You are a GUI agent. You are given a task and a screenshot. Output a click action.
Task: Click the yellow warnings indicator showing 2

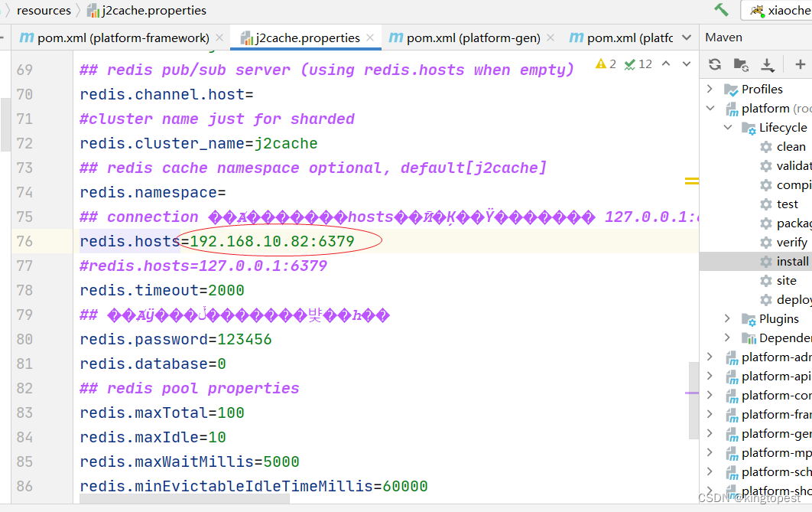pyautogui.click(x=606, y=64)
